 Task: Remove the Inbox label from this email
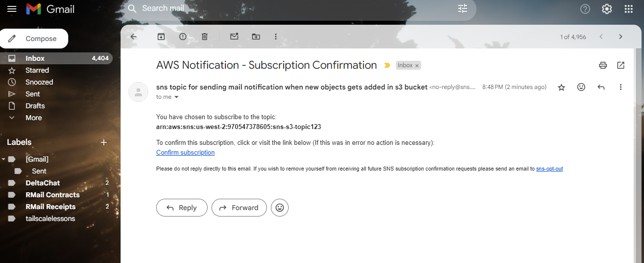click(417, 65)
